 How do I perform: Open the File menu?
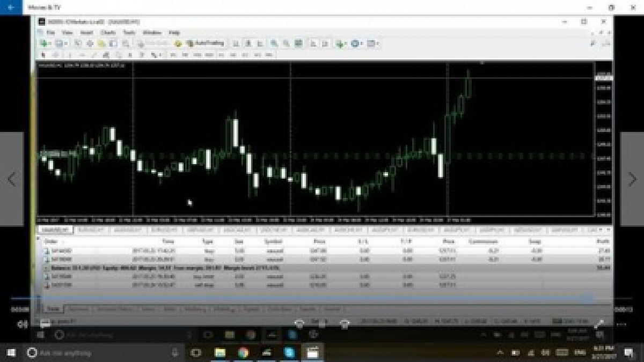[50, 32]
